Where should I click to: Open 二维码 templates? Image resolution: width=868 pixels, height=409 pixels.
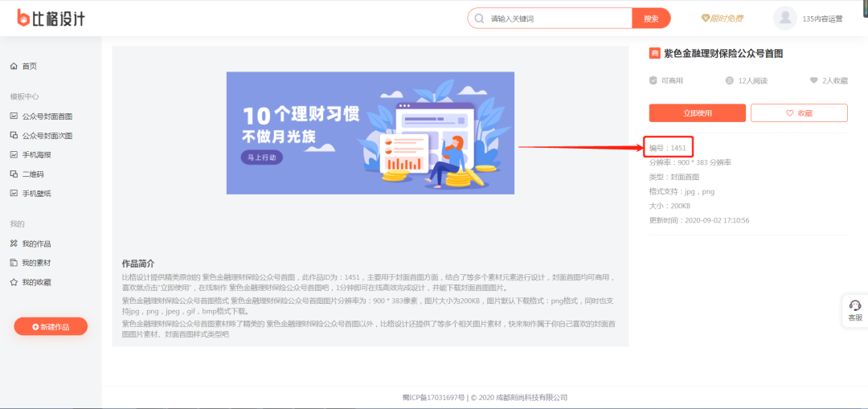33,174
